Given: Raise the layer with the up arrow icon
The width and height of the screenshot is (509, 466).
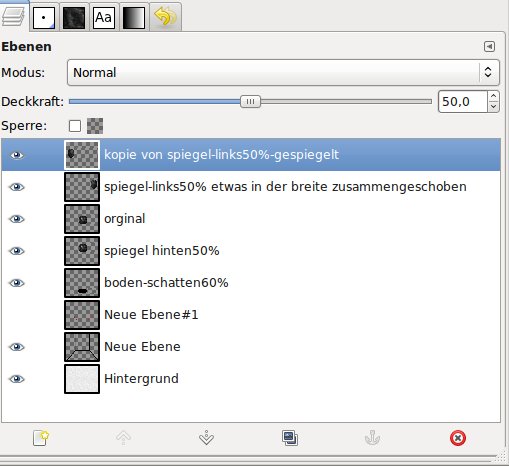Looking at the screenshot, I should pyautogui.click(x=123, y=438).
